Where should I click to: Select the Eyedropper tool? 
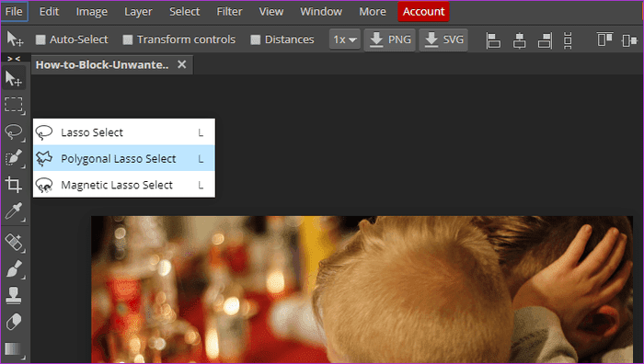click(14, 211)
